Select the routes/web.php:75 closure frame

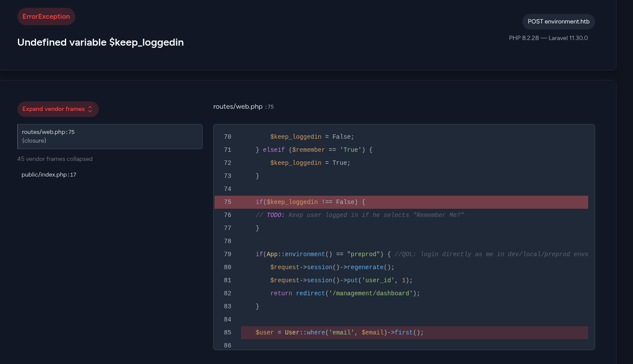[x=110, y=137]
